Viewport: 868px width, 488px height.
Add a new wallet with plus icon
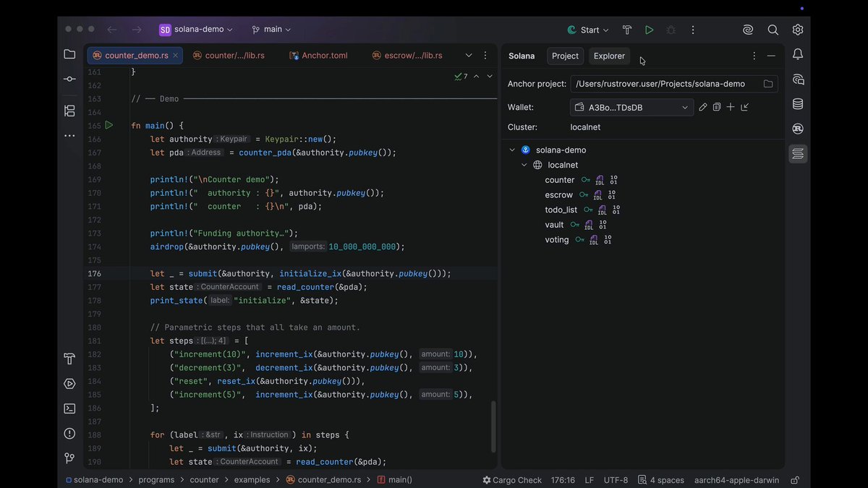click(x=731, y=107)
